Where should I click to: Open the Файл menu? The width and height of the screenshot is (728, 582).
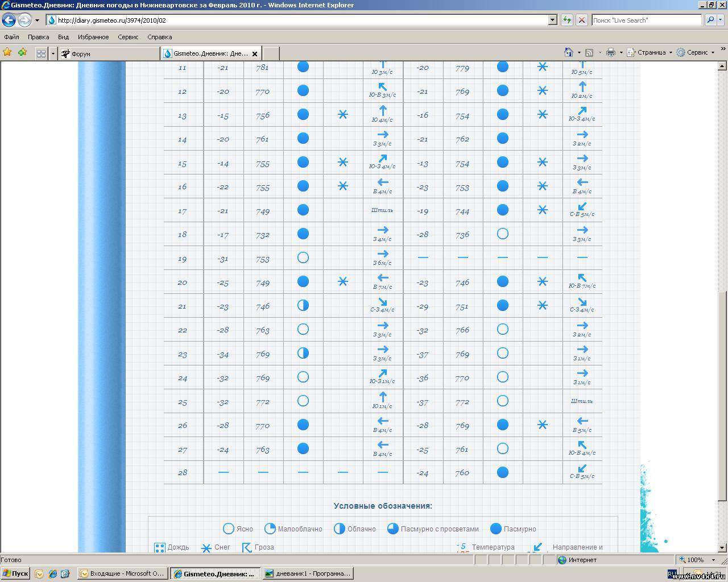[11, 37]
